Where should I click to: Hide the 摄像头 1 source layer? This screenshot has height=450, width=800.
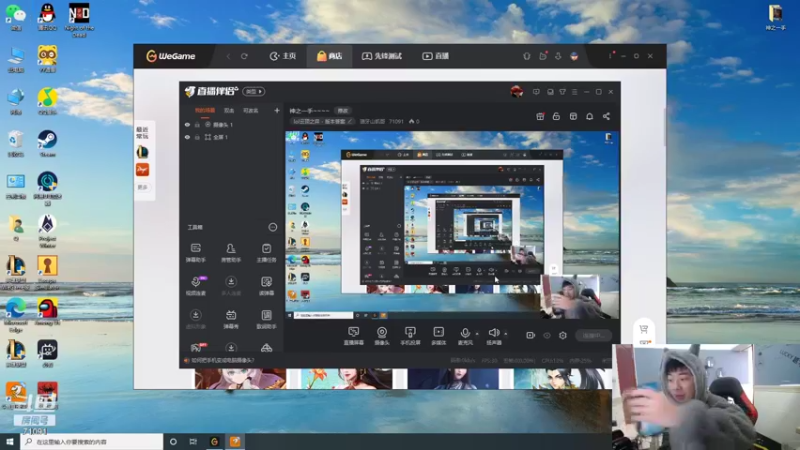187,124
